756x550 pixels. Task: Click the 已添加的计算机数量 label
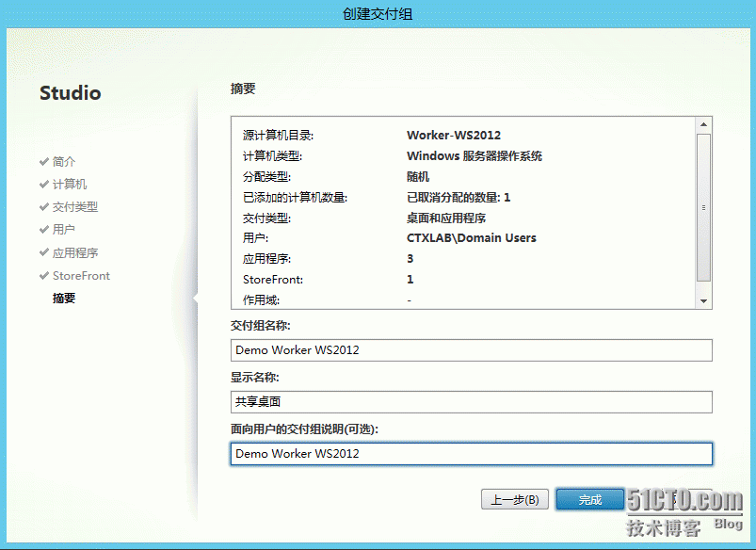tap(295, 198)
